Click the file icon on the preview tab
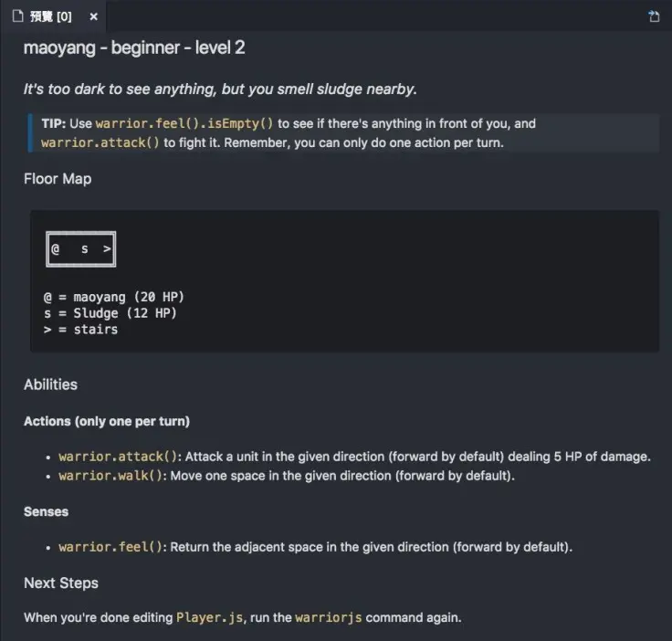Image resolution: width=672 pixels, height=641 pixels. tap(17, 16)
